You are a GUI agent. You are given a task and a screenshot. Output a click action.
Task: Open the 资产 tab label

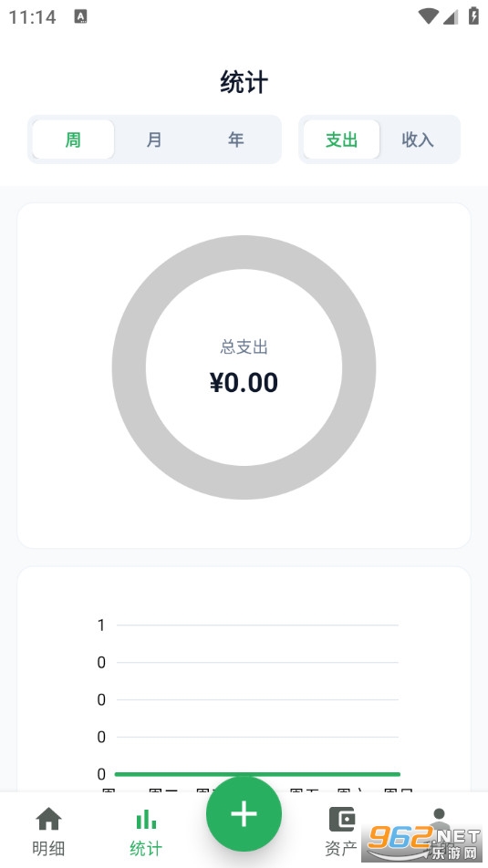click(x=341, y=848)
